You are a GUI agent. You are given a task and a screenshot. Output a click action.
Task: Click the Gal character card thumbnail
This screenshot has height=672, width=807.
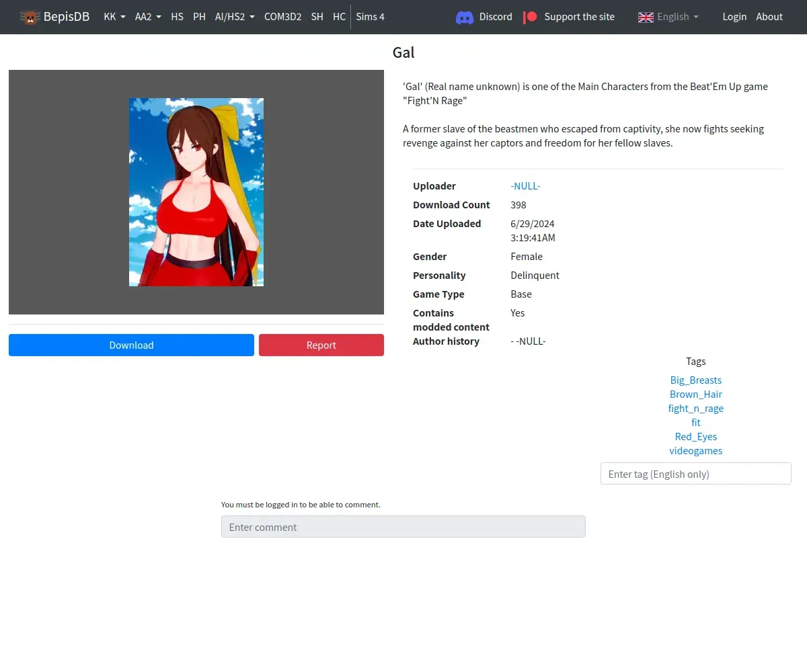click(196, 192)
